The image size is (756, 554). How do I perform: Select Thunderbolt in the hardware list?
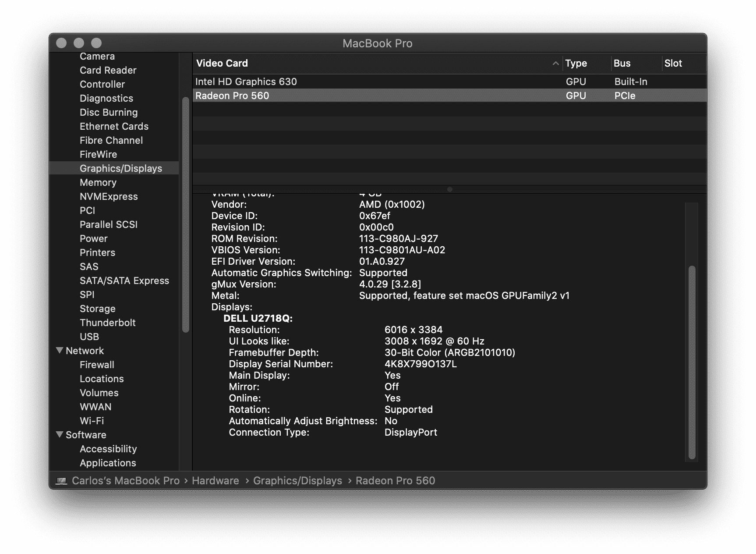coord(107,323)
